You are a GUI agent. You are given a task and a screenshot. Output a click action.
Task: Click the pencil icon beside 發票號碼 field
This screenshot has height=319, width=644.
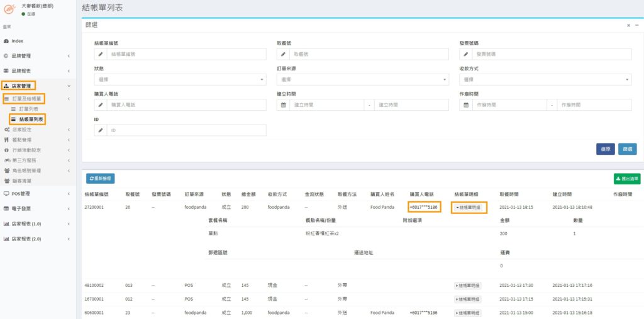[x=466, y=54]
